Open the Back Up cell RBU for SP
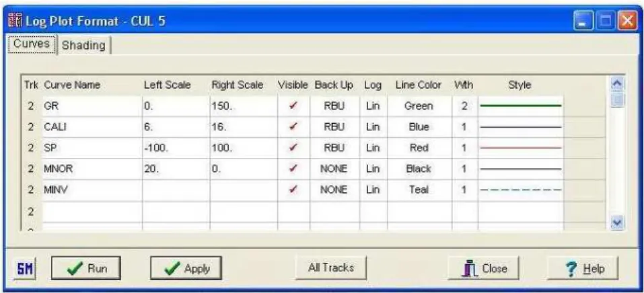The width and height of the screenshot is (644, 293). (334, 148)
